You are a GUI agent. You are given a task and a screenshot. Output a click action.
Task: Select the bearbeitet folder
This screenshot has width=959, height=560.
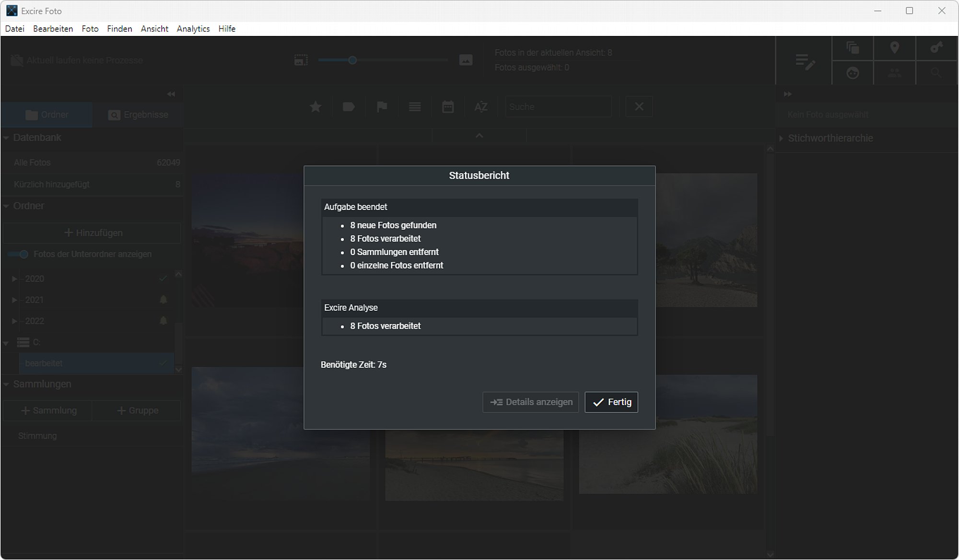(x=96, y=363)
